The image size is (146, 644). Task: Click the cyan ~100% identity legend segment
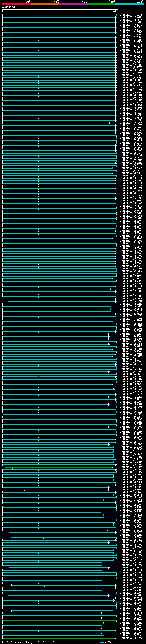[x=130, y=4]
